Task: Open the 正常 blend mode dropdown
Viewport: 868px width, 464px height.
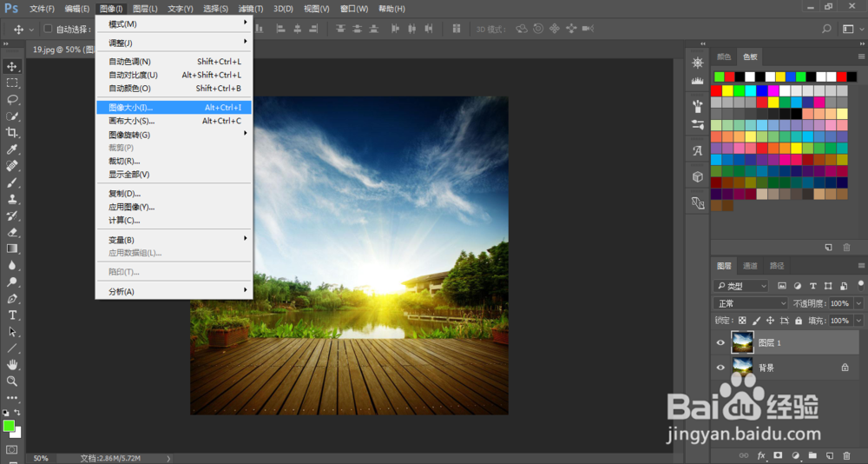Action: (750, 303)
